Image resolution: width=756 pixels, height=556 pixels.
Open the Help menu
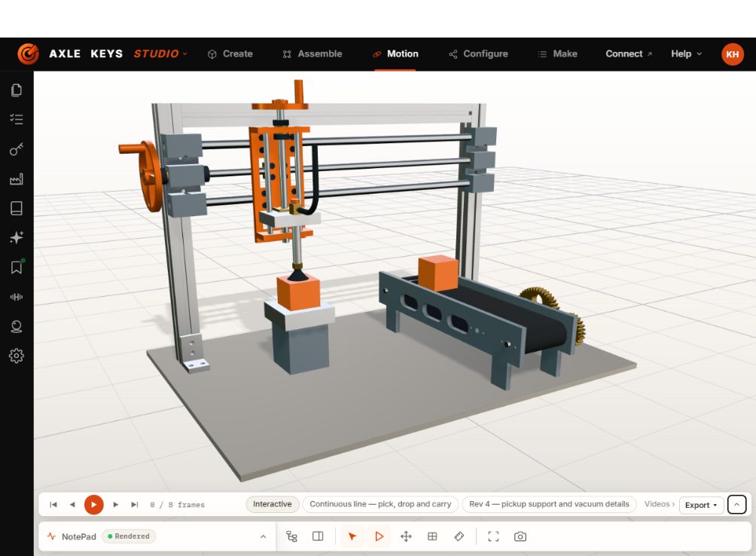point(686,54)
